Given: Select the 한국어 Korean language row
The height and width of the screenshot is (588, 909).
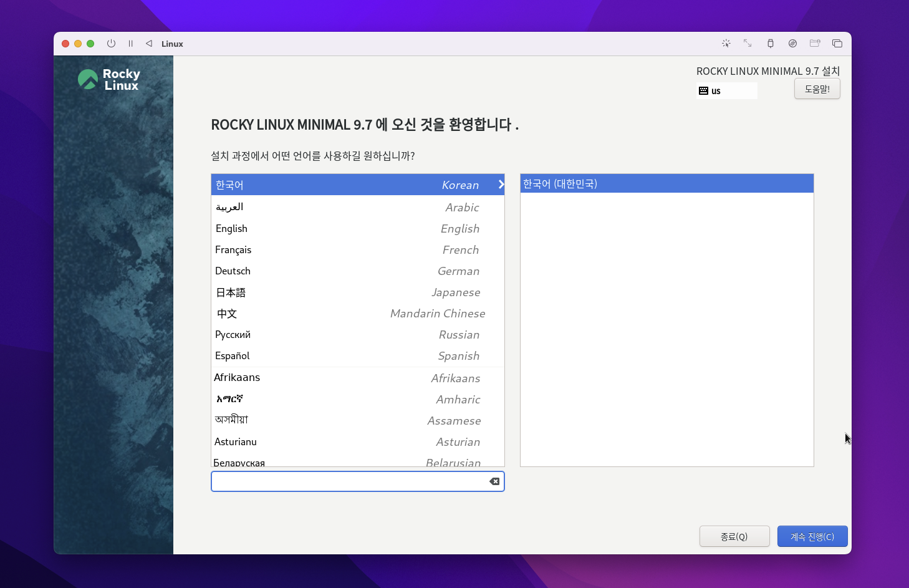Looking at the screenshot, I should 358,185.
